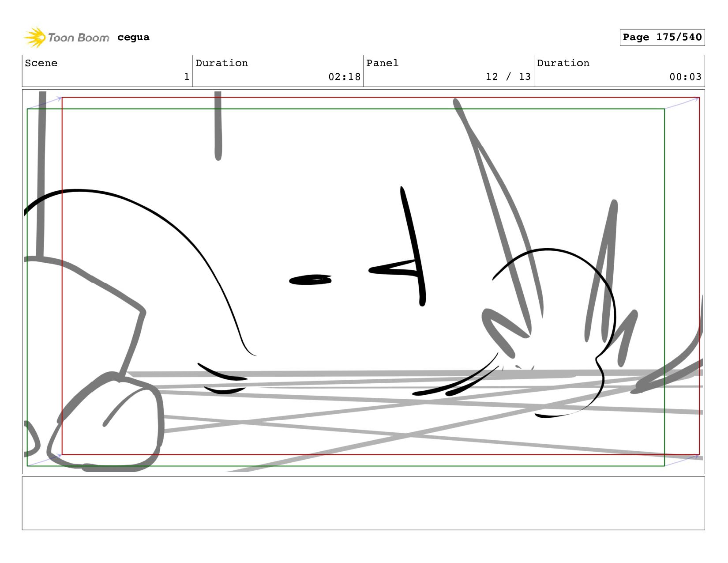Viewport: 728px width, 563px height.
Task: Click the empty notes box below the panel
Action: point(363,503)
